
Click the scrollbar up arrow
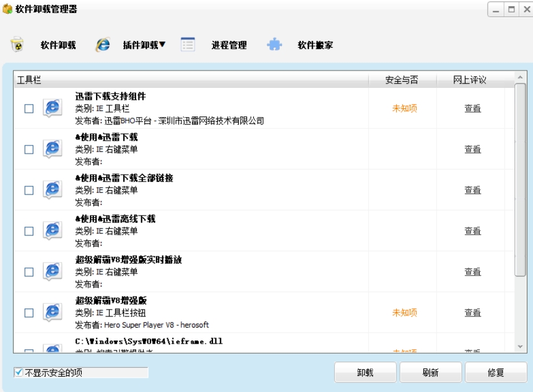[x=520, y=78]
